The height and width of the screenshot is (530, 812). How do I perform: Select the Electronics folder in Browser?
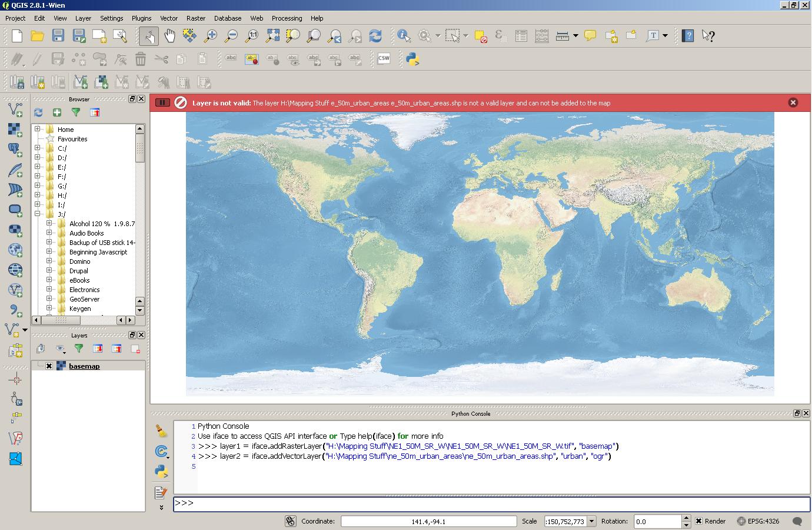click(x=84, y=290)
